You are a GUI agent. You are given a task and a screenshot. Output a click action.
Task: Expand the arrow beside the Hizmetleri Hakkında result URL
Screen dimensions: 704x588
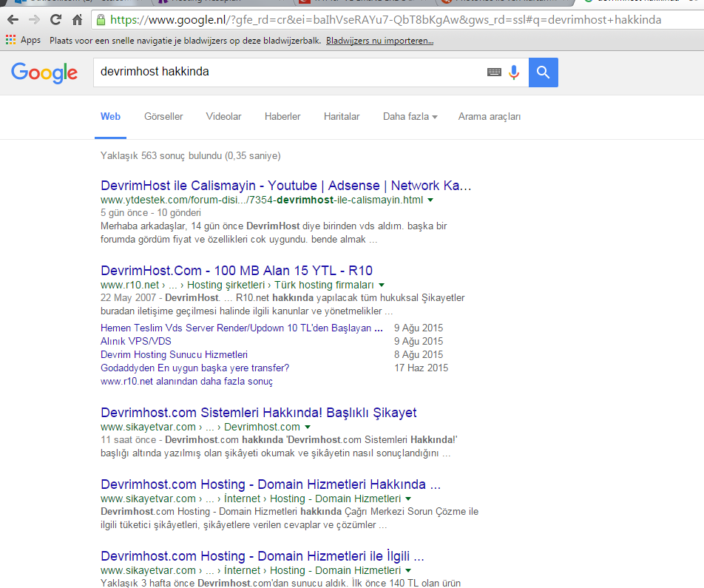[x=408, y=499]
